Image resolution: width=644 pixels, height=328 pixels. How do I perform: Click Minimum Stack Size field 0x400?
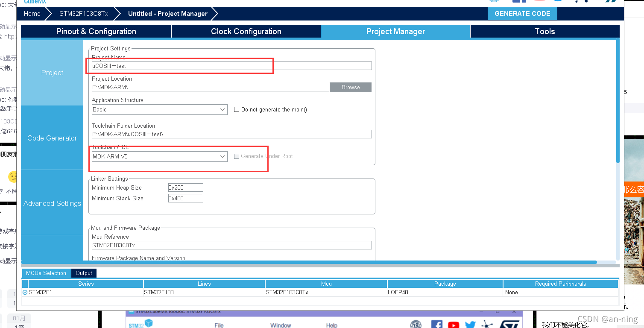[x=186, y=198]
